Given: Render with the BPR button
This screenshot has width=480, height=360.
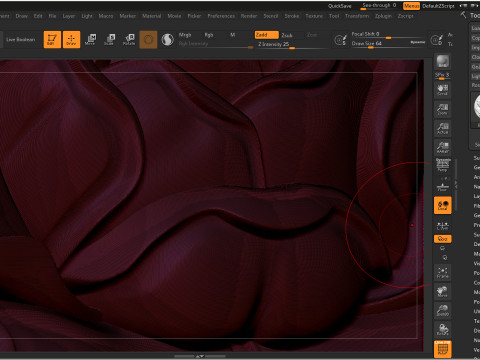Looking at the screenshot, I should (442, 61).
